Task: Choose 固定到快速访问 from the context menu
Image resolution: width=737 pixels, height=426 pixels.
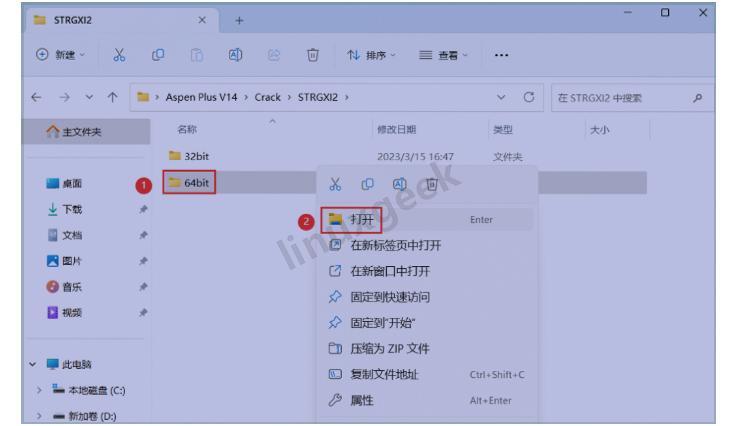Action: point(427,297)
